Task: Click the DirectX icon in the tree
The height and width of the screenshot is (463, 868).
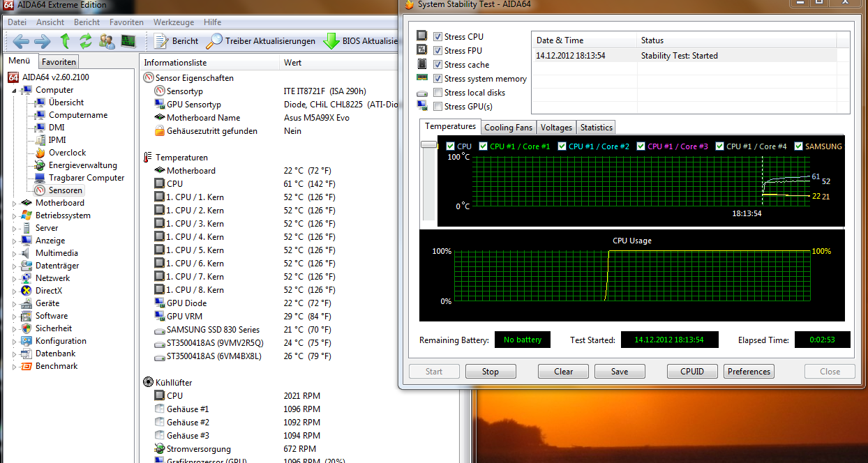Action: click(27, 291)
